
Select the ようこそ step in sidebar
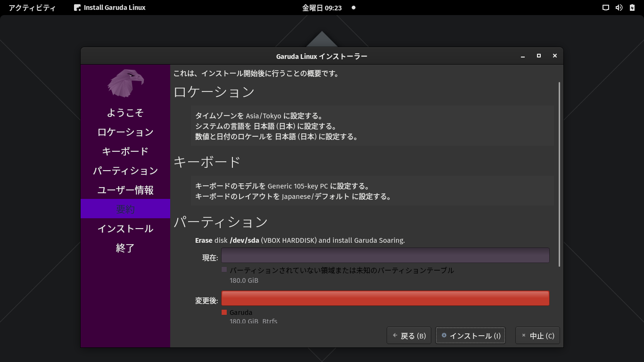click(125, 113)
